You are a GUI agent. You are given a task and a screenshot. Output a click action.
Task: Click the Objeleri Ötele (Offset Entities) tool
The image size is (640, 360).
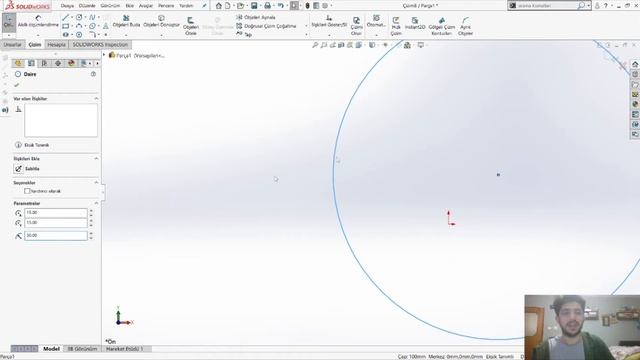(191, 26)
